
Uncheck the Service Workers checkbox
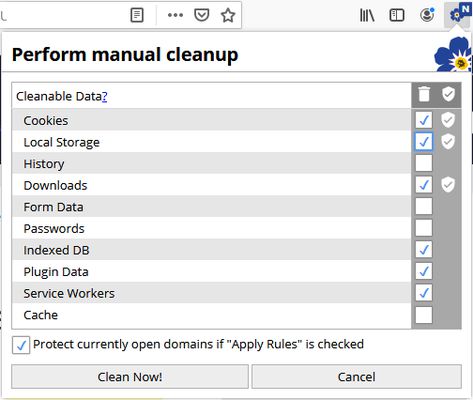[x=424, y=293]
